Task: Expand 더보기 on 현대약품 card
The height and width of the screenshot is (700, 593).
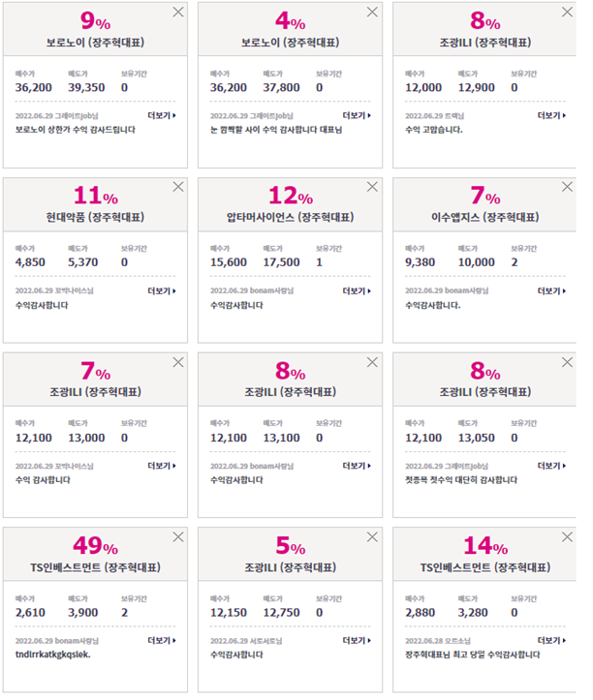Action: [162, 291]
